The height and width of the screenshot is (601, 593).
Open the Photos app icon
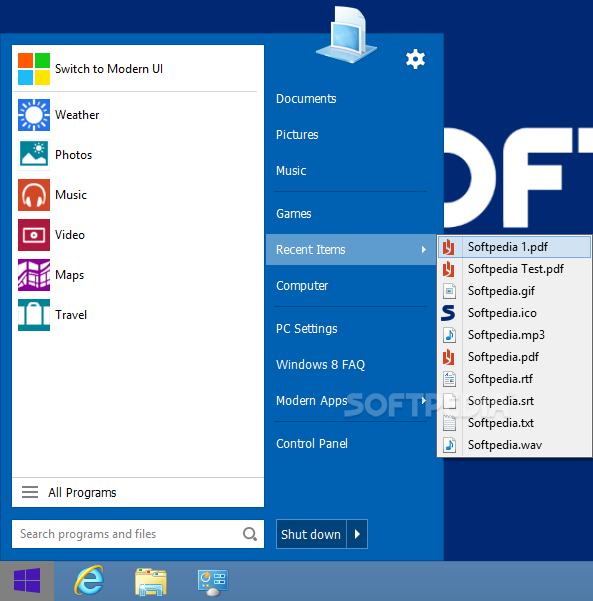[x=34, y=155]
